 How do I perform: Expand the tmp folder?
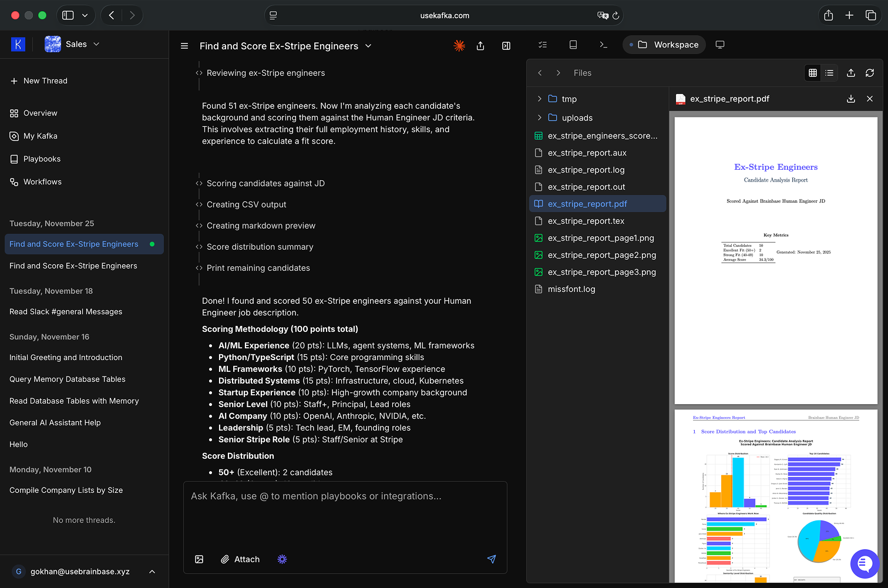(x=539, y=99)
